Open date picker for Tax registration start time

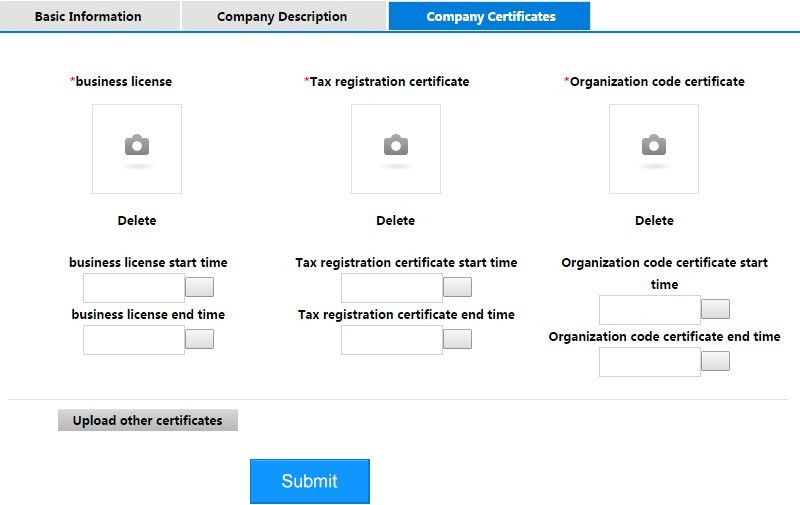click(458, 287)
